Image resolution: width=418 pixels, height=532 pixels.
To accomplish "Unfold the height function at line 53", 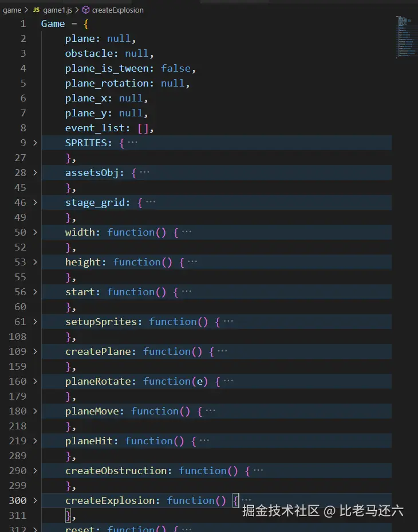I will point(35,262).
